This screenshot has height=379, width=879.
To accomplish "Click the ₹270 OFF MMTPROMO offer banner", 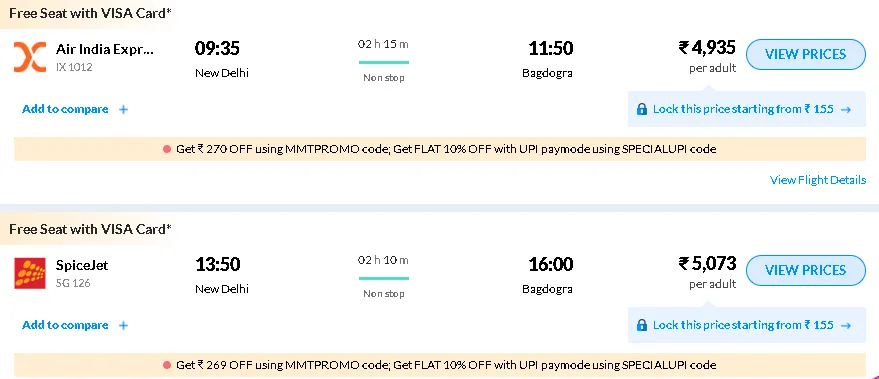I will click(x=440, y=149).
